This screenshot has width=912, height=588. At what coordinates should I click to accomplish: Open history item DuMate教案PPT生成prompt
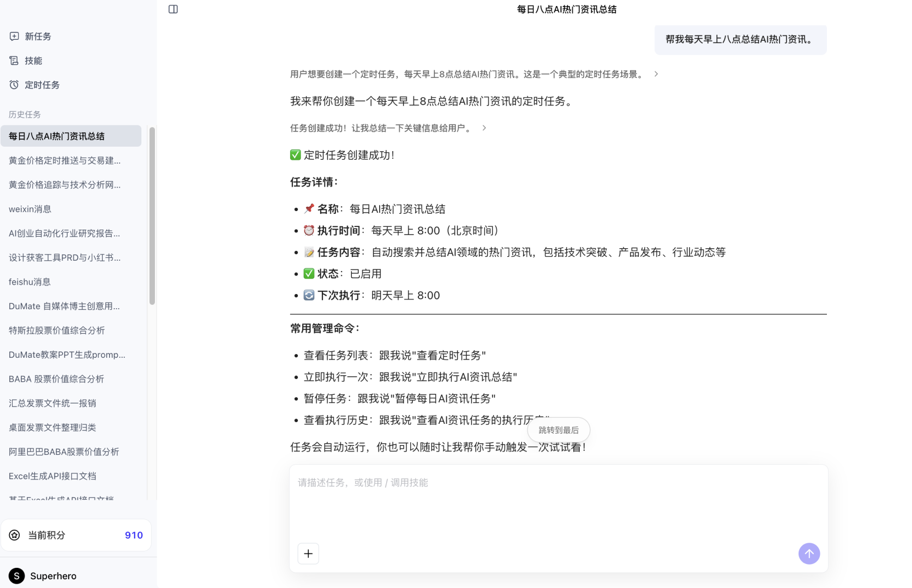[67, 354]
